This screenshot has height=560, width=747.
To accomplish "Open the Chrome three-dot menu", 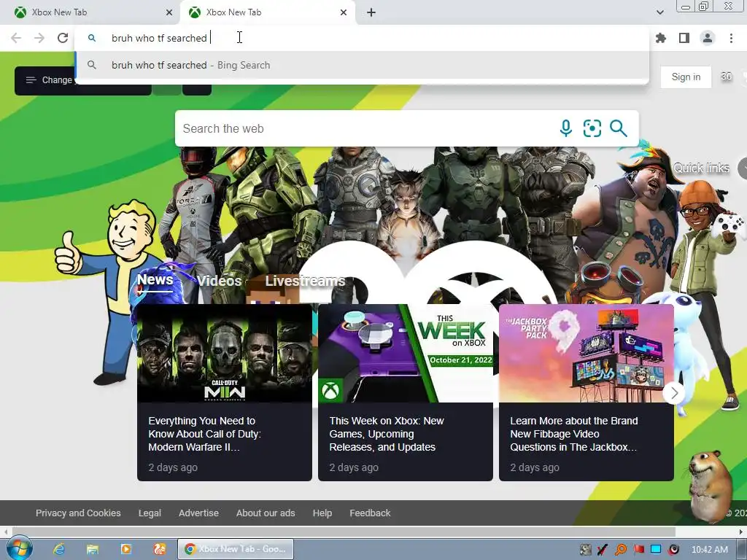I will pos(731,38).
